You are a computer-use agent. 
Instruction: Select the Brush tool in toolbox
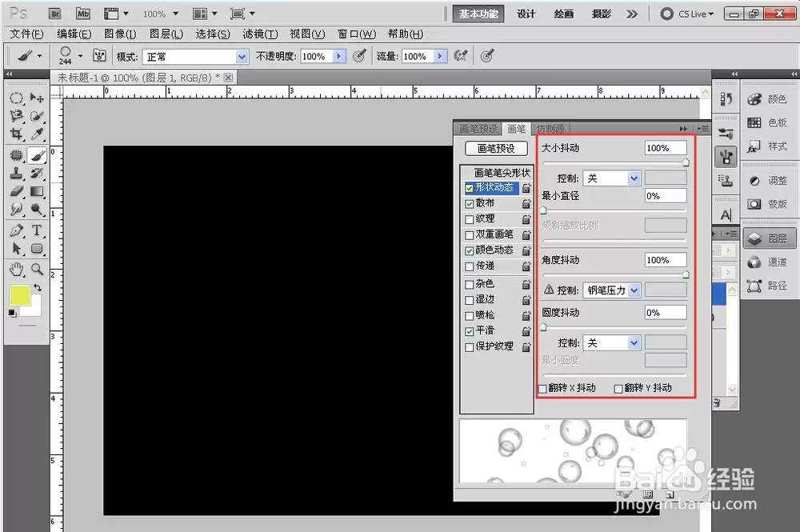[37, 155]
